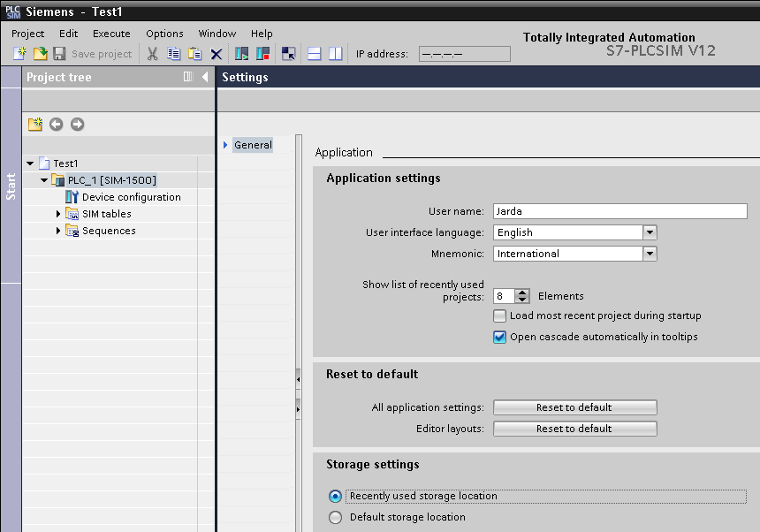Viewport: 760px width, 532px height.
Task: Click the view-switch icon with arrow
Action: [x=288, y=53]
